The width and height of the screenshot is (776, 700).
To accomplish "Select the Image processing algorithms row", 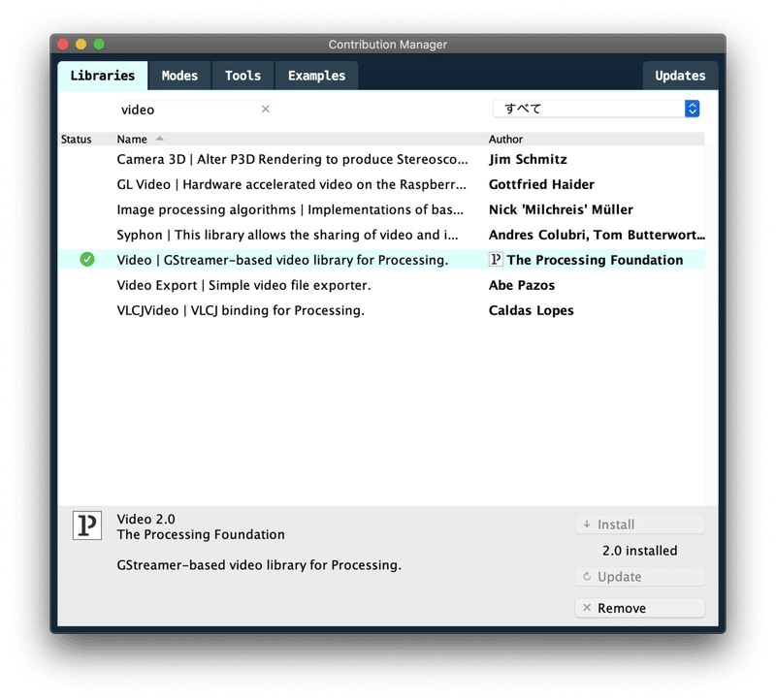I will click(381, 209).
